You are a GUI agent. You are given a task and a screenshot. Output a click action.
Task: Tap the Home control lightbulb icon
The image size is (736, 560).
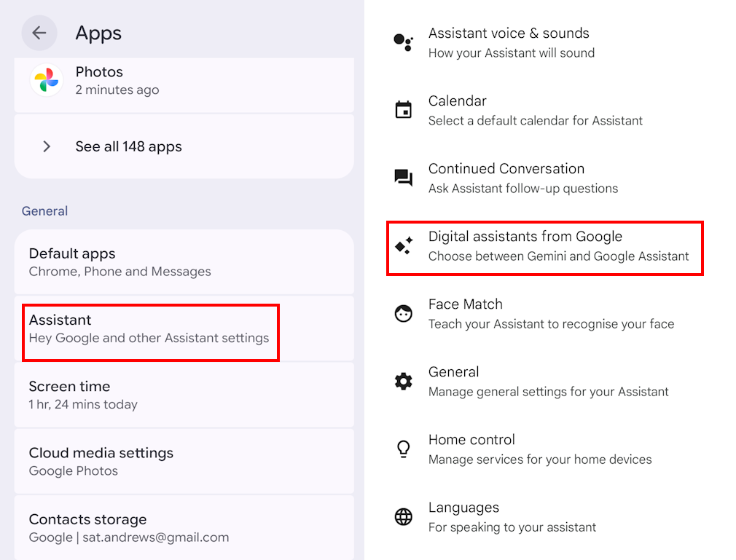(x=403, y=449)
